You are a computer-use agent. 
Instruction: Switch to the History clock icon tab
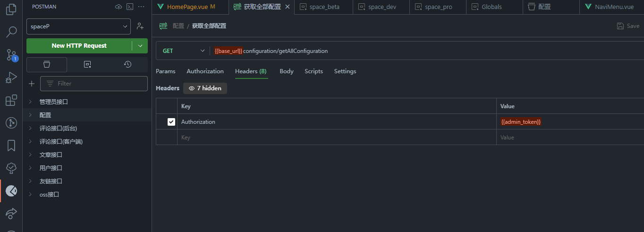pyautogui.click(x=127, y=64)
